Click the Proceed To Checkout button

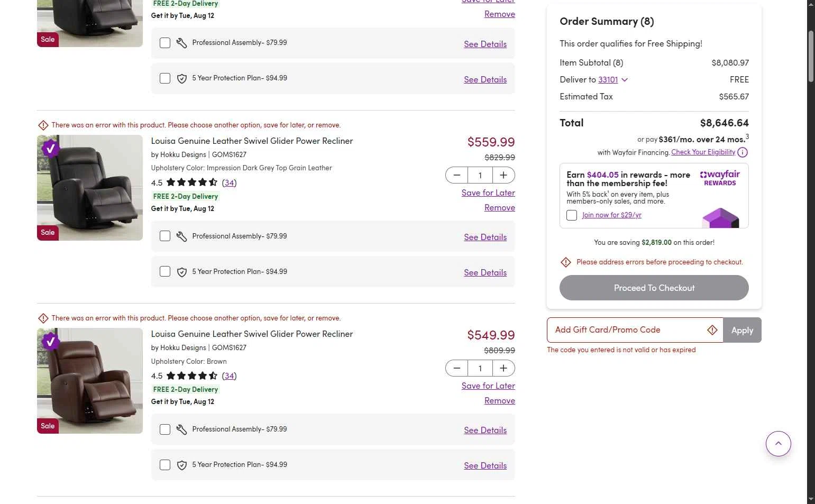(x=654, y=288)
